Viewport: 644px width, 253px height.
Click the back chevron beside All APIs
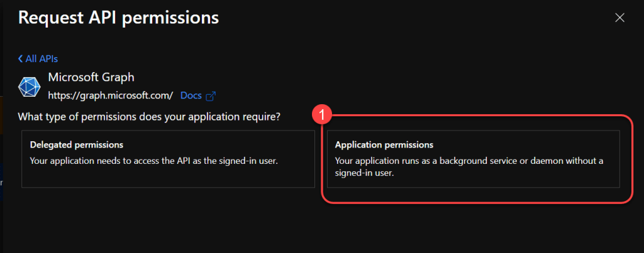(x=21, y=58)
